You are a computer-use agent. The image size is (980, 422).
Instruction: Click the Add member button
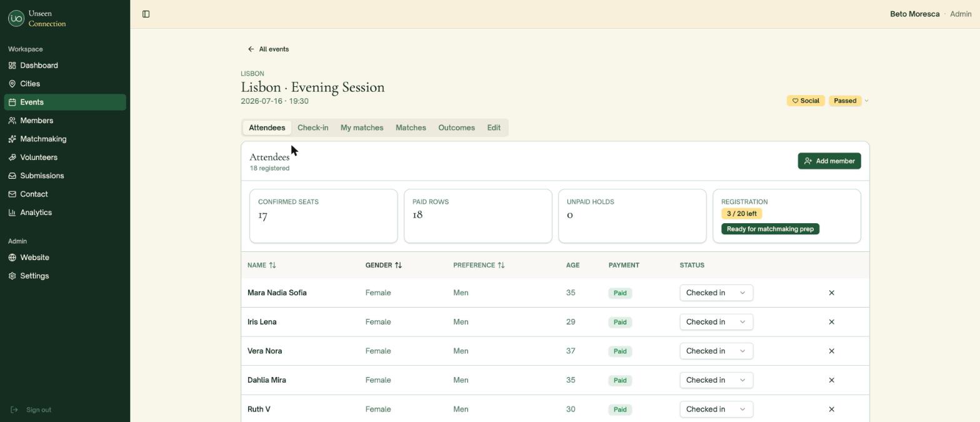tap(829, 161)
